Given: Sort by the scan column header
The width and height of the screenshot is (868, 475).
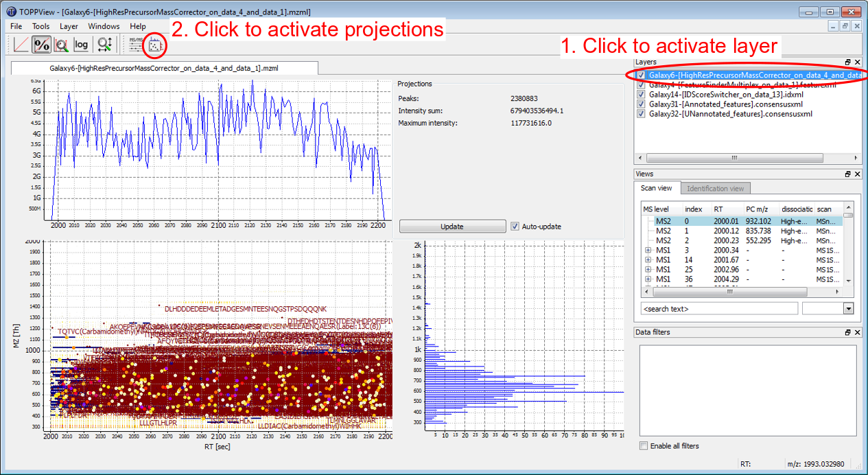Looking at the screenshot, I should 828,209.
